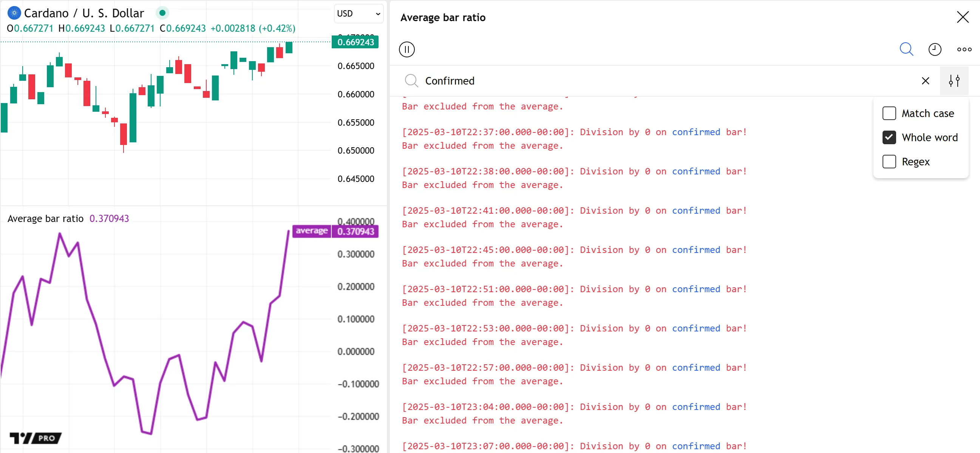Uncheck the Whole word checkbox
This screenshot has width=980, height=453.
click(889, 137)
